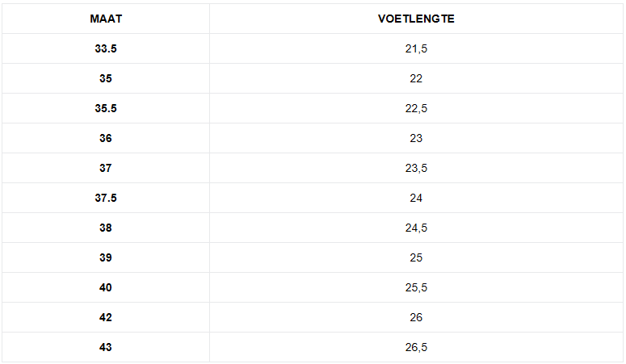Click foot length value 25,5
The width and height of the screenshot is (626, 364).
[x=416, y=287]
